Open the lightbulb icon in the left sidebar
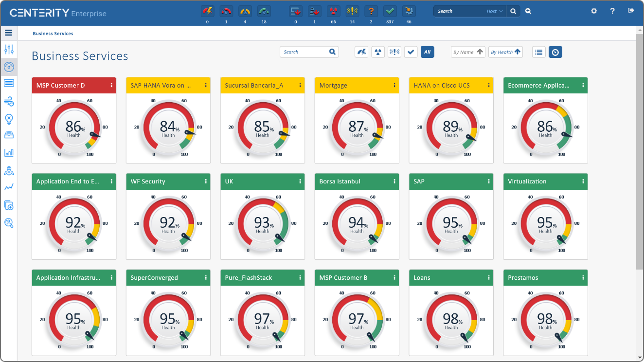Image resolution: width=644 pixels, height=362 pixels. coord(9,119)
